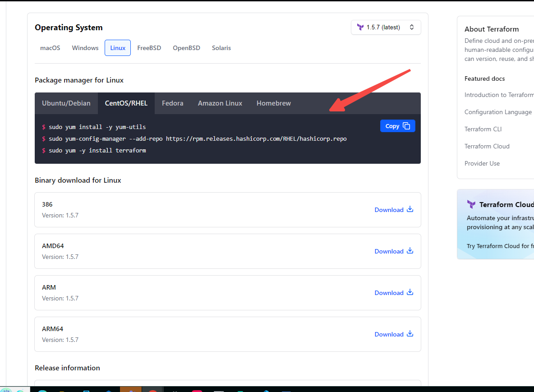Click the Terraform logo in the Terraform Cloud banner
The image size is (534, 392).
pos(471,204)
